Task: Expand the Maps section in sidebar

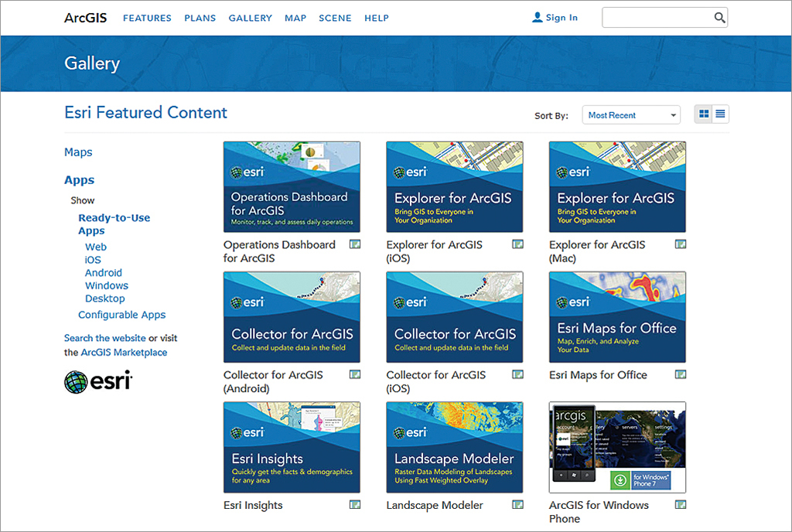Action: pos(78,152)
